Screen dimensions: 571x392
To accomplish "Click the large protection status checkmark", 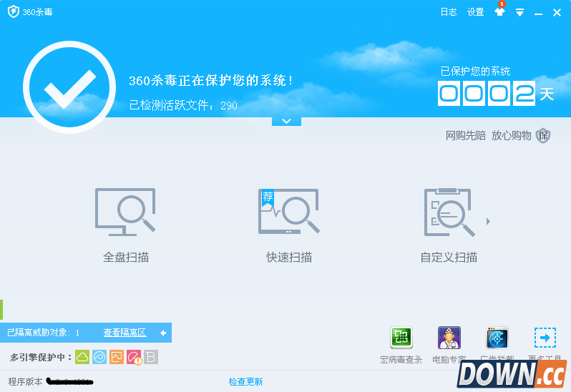I will pos(69,87).
